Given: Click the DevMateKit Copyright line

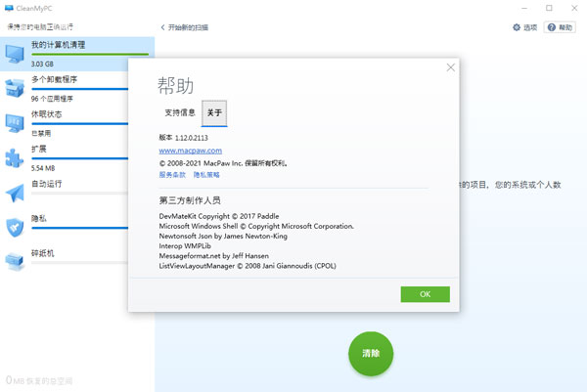Looking at the screenshot, I should (219, 216).
